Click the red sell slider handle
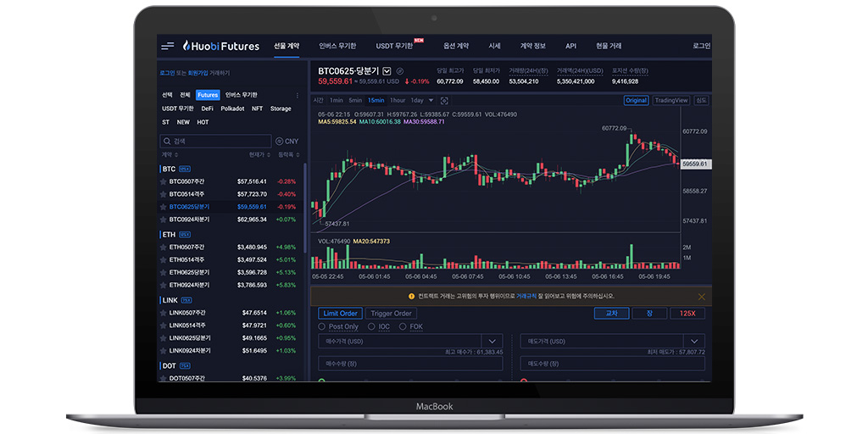Viewport: 868px width, 434px height. tap(524, 381)
